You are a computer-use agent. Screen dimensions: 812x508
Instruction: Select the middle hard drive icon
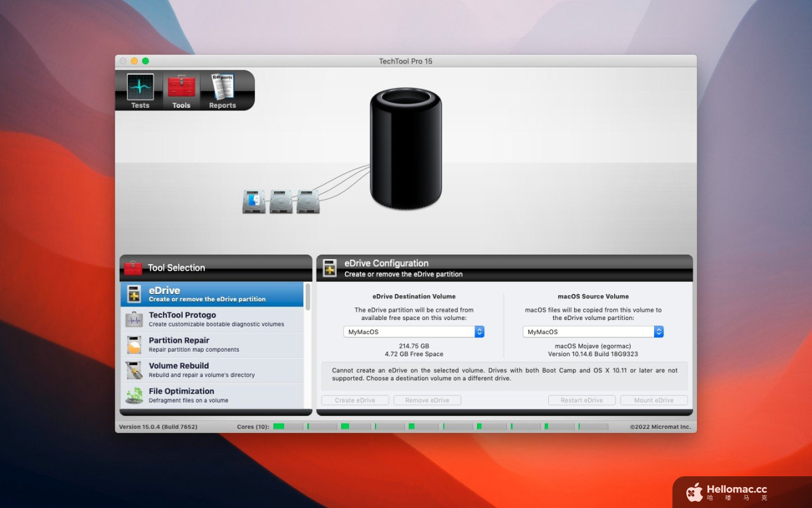(x=281, y=201)
